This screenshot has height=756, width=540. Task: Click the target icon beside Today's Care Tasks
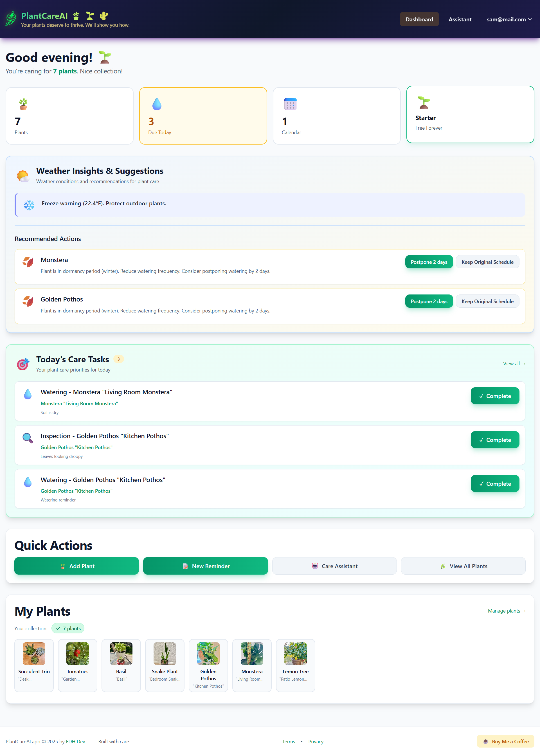[x=22, y=364]
